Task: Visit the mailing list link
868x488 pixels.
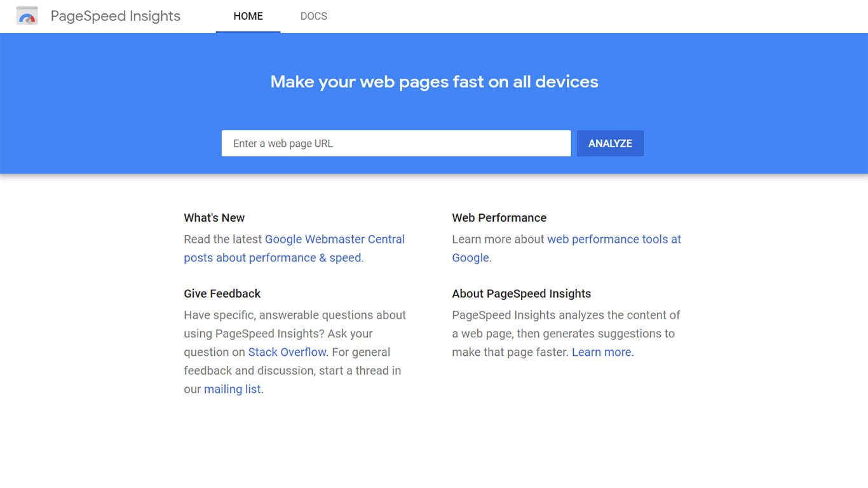Action: click(x=233, y=389)
